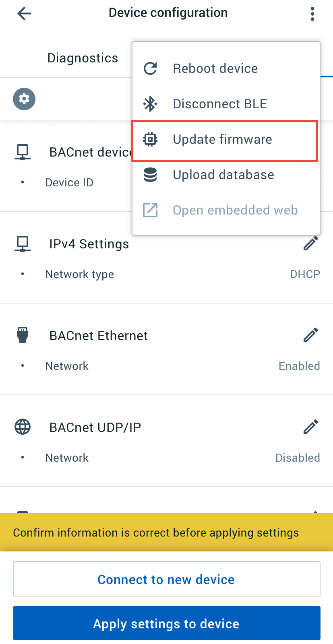Select the Bluetooth Disconnect BLE icon
The image size is (333, 644).
[150, 104]
